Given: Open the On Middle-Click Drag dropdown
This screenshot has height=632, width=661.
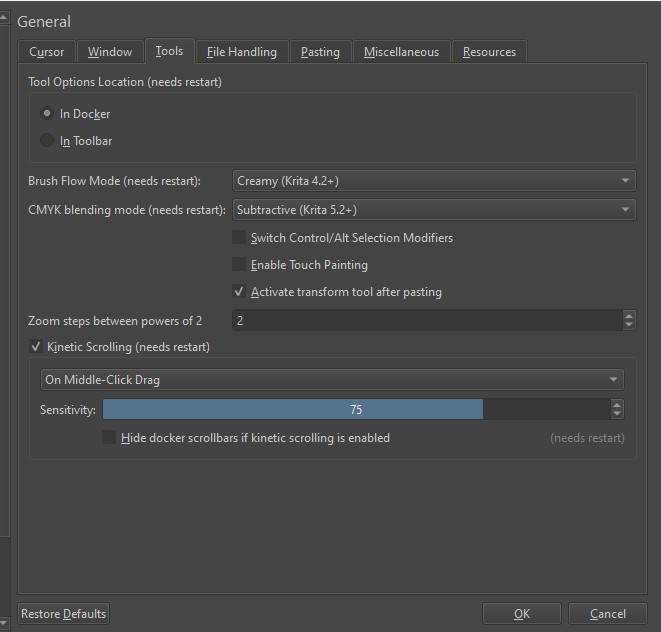Looking at the screenshot, I should [331, 380].
